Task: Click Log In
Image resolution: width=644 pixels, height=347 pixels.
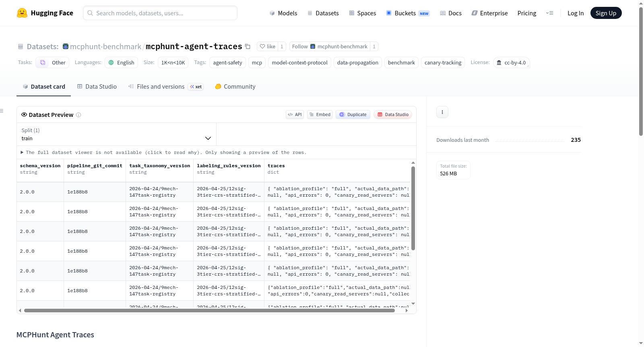Action: tap(576, 13)
